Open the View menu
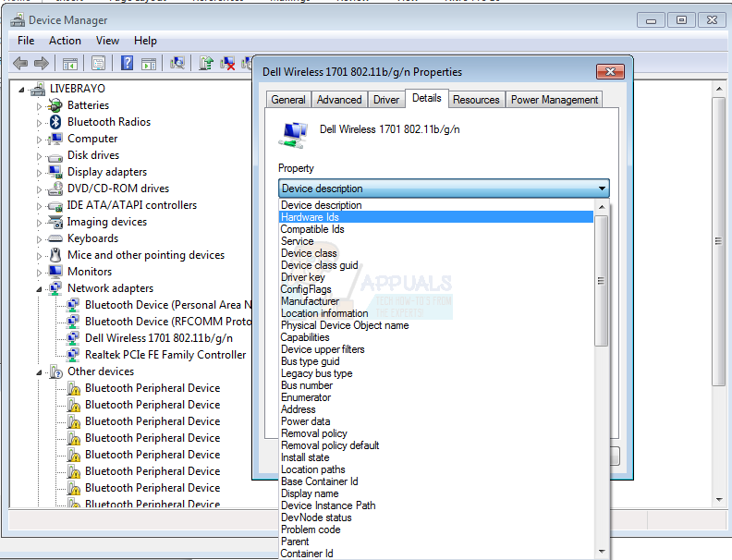 click(107, 41)
